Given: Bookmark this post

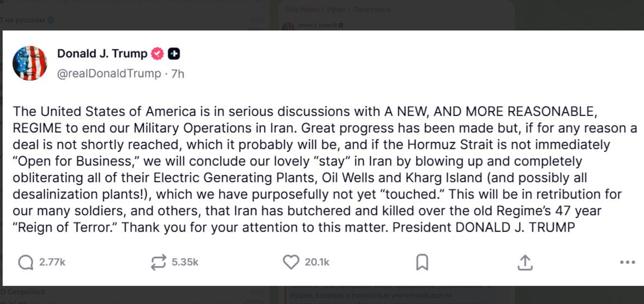Looking at the screenshot, I should [422, 262].
